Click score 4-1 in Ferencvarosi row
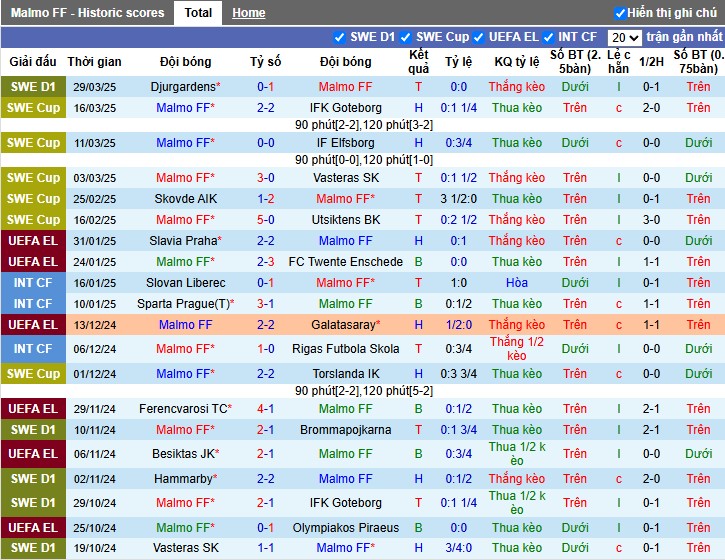Viewport: 725px width, 560px height. 266,409
